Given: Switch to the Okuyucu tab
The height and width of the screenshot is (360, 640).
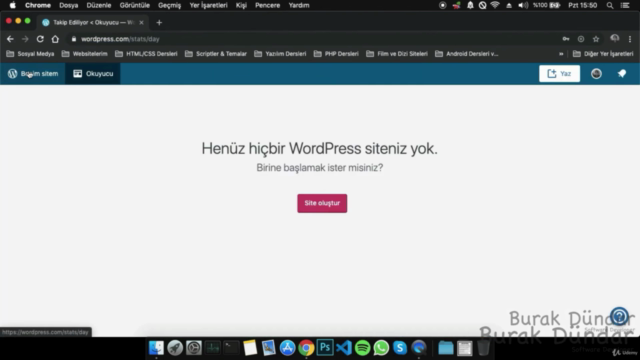Looking at the screenshot, I should tap(93, 73).
